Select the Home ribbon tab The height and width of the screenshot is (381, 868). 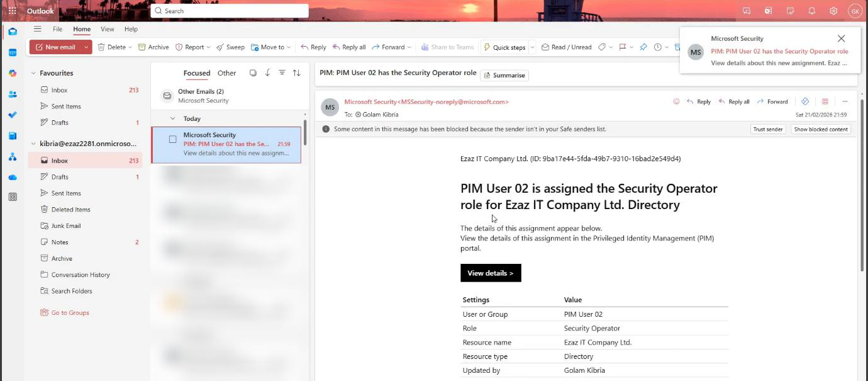point(82,29)
